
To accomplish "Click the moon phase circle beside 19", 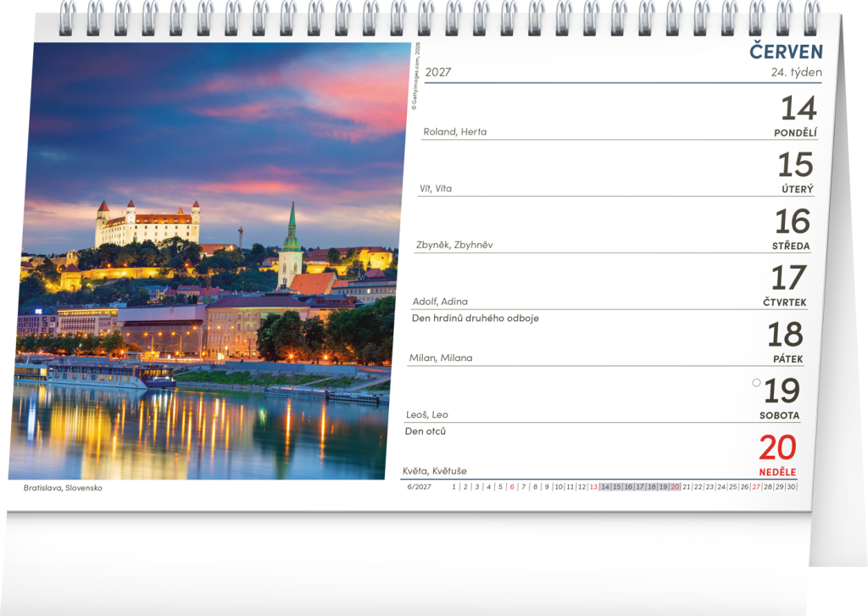I will click(756, 383).
